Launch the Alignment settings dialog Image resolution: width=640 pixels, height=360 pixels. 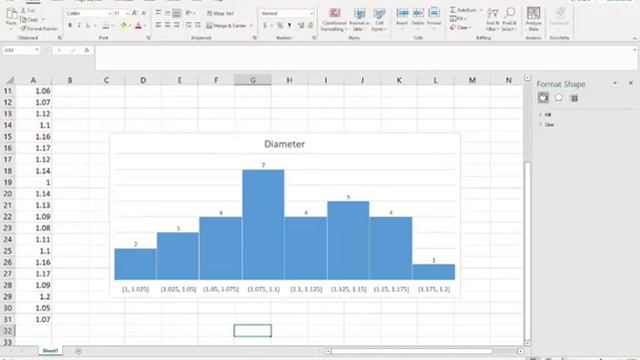(255, 38)
